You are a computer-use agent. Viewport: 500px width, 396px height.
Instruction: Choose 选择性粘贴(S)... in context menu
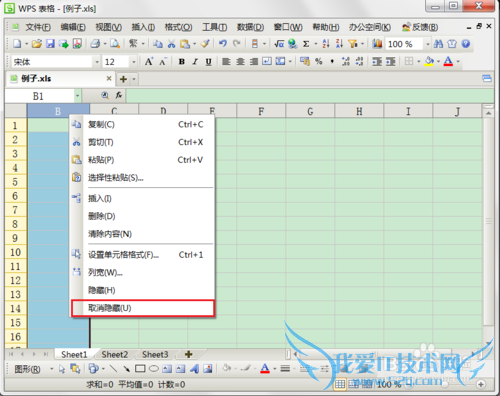(143, 178)
